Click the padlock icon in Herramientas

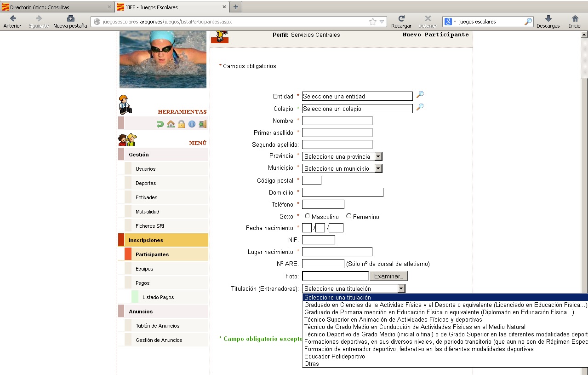click(181, 124)
